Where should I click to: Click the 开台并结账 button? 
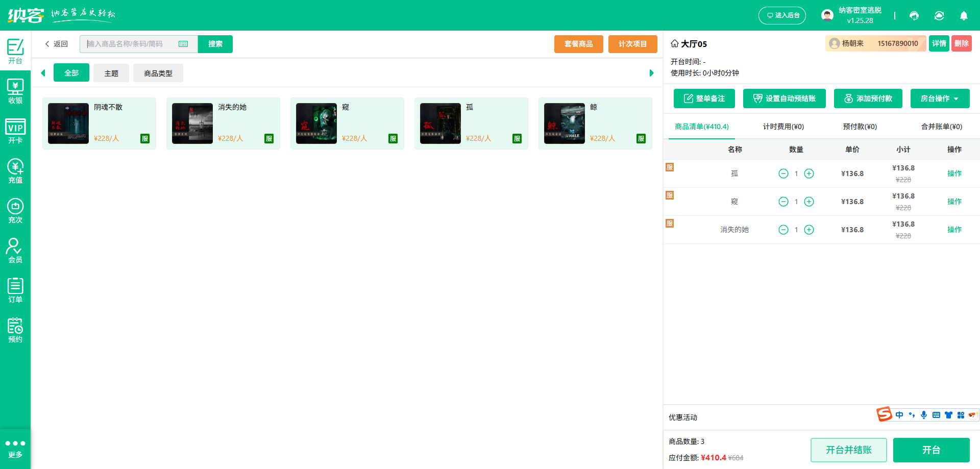tap(848, 450)
